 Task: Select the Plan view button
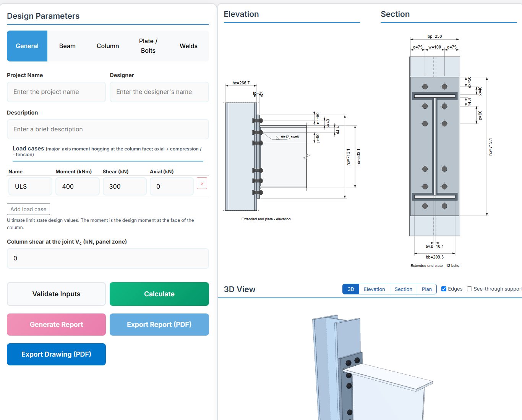coord(427,289)
